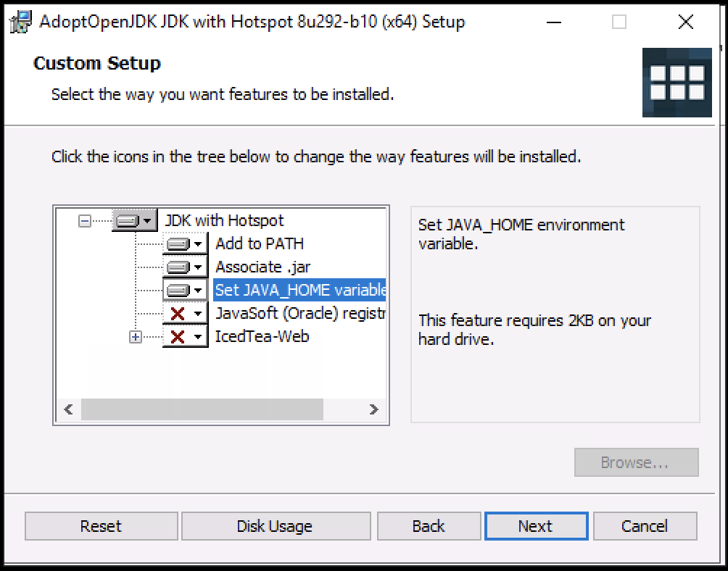The height and width of the screenshot is (571, 728).
Task: Open the JDK with Hotspot feature install dropdown
Action: (x=135, y=220)
